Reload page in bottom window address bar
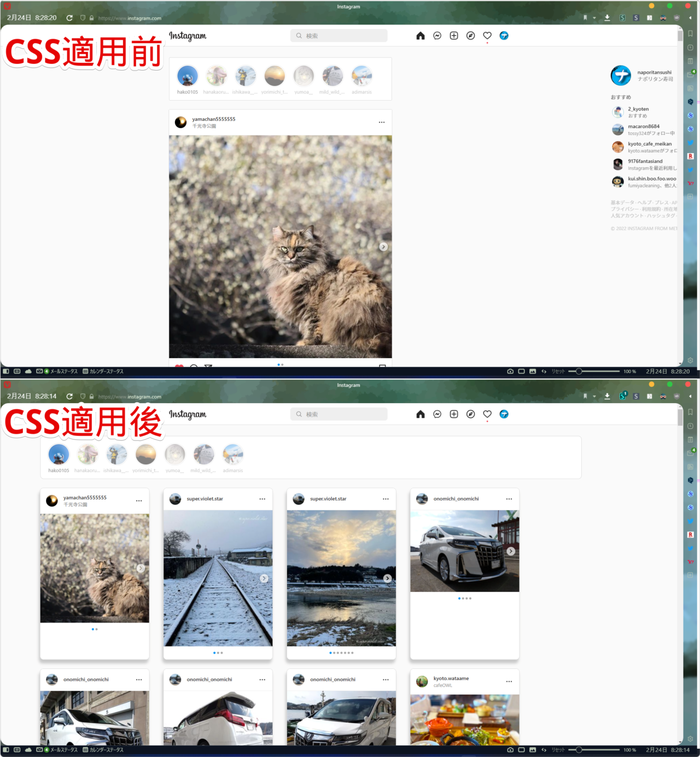The width and height of the screenshot is (700, 757). [69, 397]
